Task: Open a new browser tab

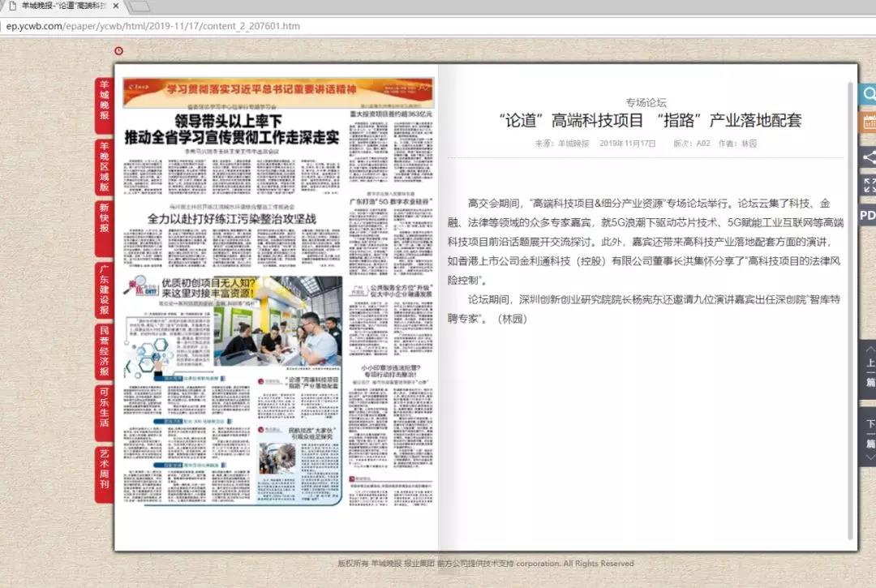Action: (140, 6)
